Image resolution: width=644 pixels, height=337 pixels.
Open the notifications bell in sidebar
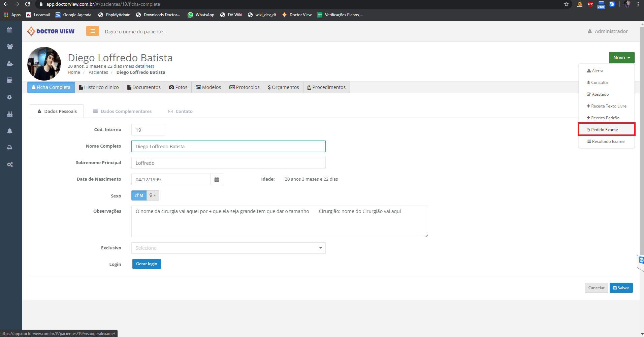coord(10,131)
